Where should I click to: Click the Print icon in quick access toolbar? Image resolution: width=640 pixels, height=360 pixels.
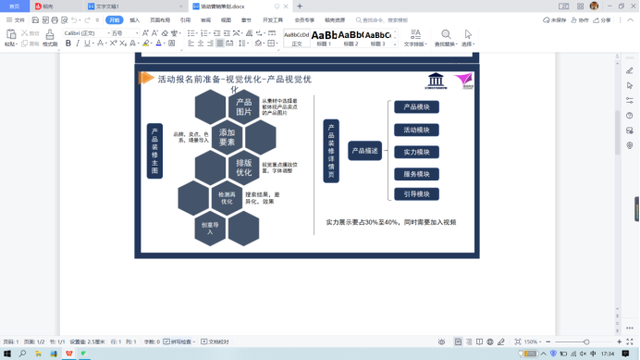click(x=55, y=20)
